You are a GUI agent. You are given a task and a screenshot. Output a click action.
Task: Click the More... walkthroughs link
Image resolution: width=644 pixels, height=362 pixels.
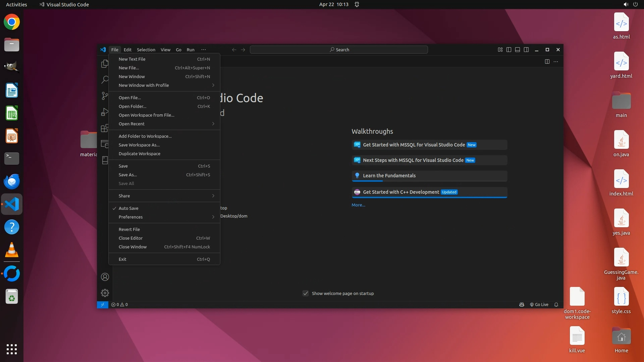[x=358, y=205]
